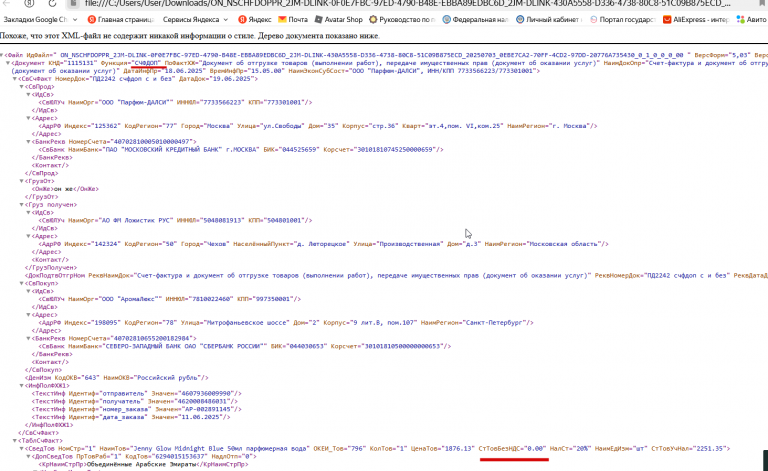Open the Авито bookmark
The width and height of the screenshot is (768, 471).
click(751, 20)
